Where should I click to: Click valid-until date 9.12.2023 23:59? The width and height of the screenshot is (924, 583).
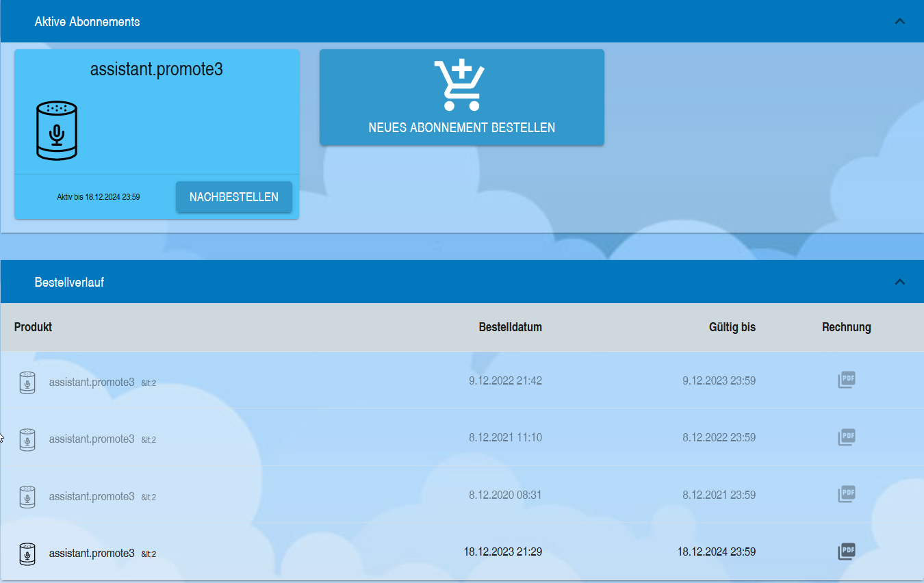(x=719, y=380)
